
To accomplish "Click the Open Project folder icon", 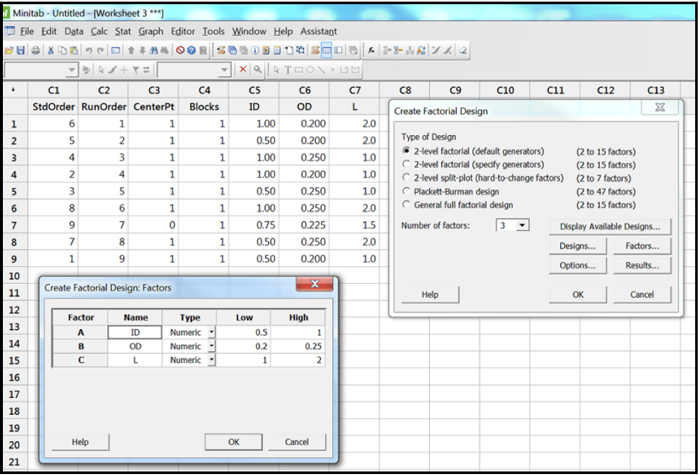I will pos(9,50).
